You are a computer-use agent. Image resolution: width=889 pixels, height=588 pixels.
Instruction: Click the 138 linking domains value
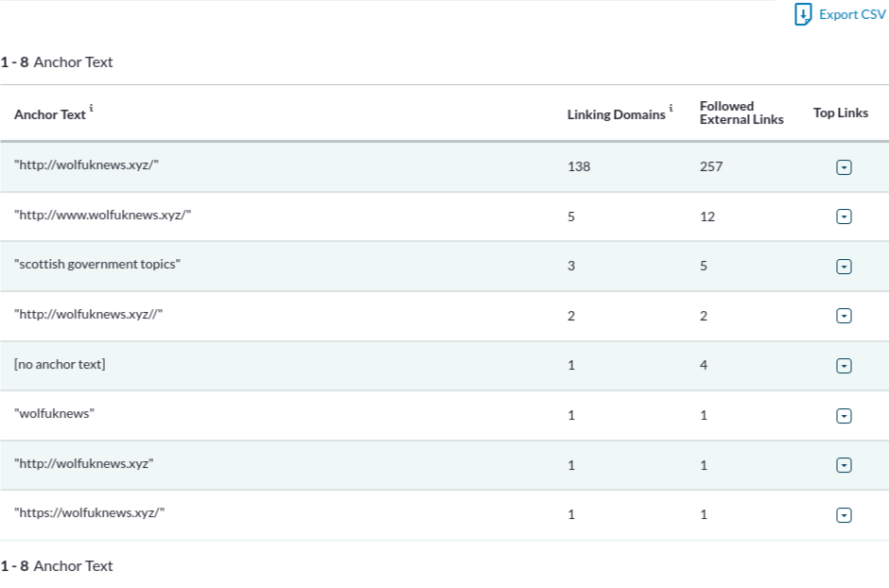pyautogui.click(x=578, y=166)
